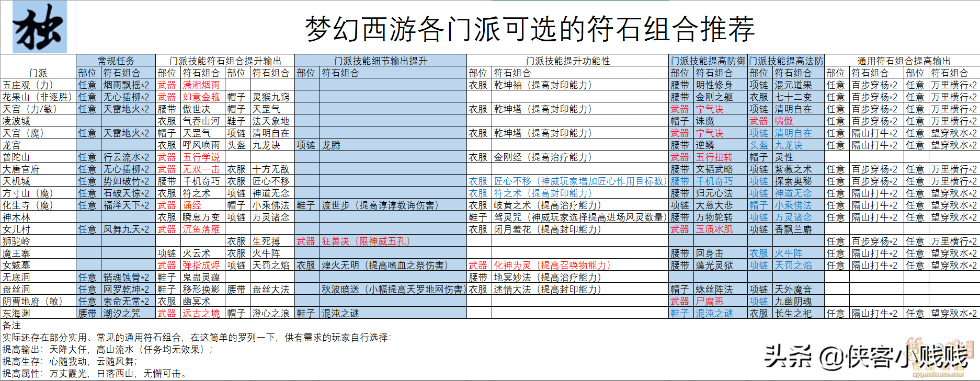Click the red 如意金箍 cell

203,97
